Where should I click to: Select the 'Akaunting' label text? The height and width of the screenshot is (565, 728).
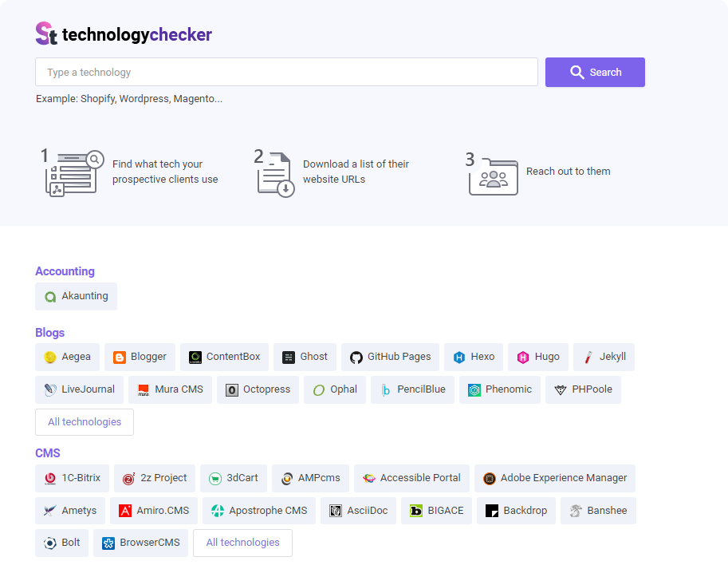(85, 296)
